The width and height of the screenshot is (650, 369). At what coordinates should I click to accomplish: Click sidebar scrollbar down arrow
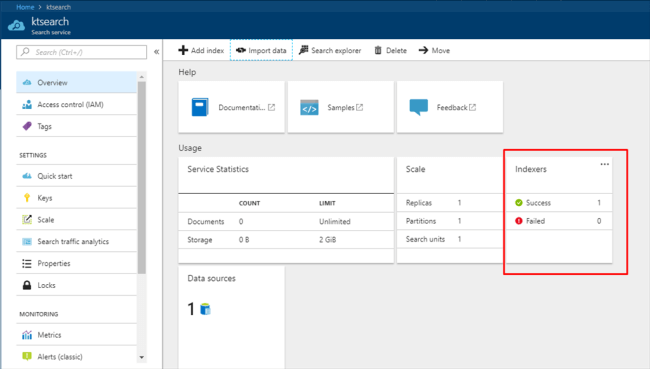pos(142,357)
